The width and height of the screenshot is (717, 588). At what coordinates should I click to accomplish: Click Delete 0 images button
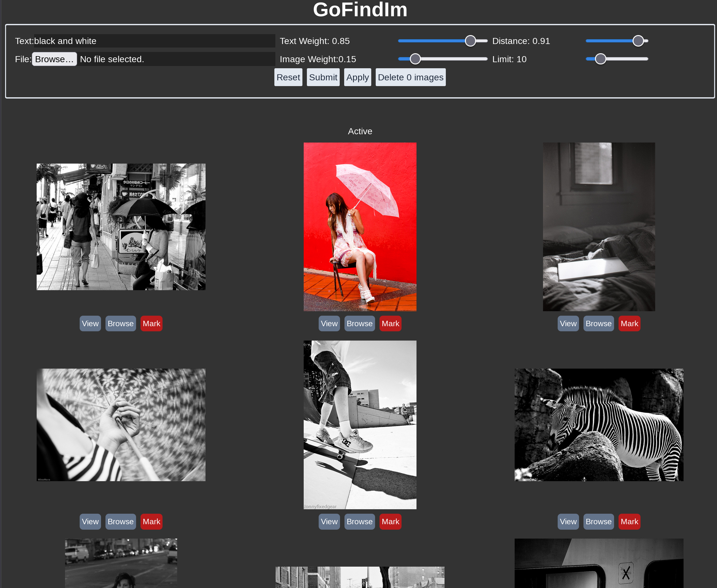tap(410, 77)
